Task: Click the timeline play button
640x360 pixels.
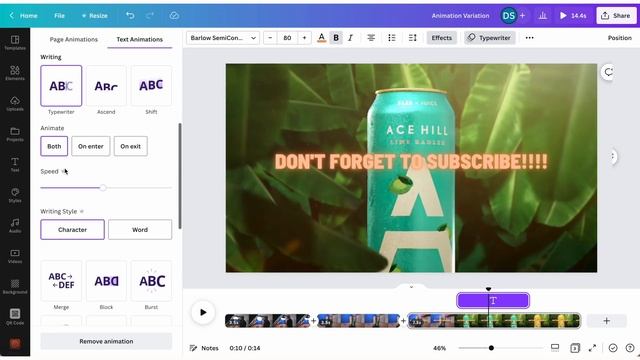Action: coord(203,313)
